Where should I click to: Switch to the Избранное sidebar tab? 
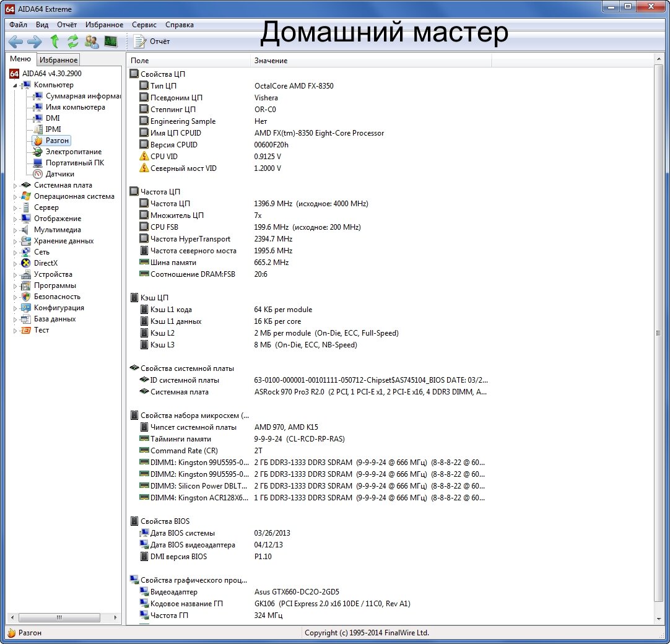click(x=59, y=60)
